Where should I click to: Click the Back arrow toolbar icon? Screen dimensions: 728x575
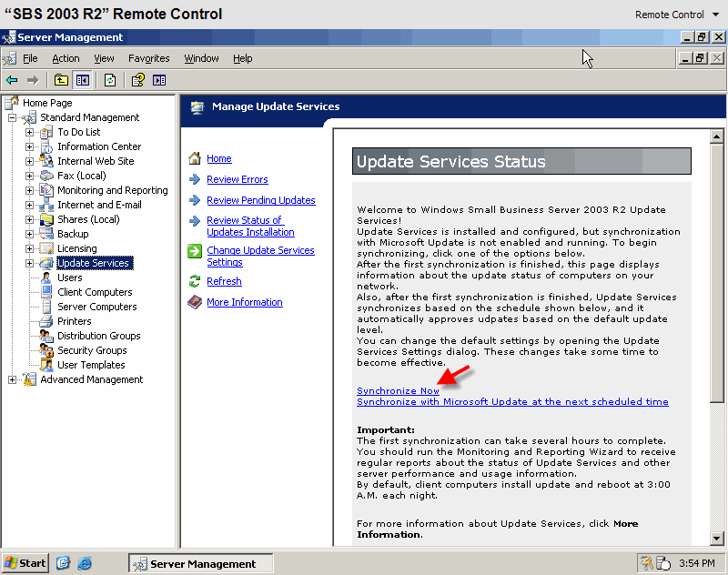[12, 80]
